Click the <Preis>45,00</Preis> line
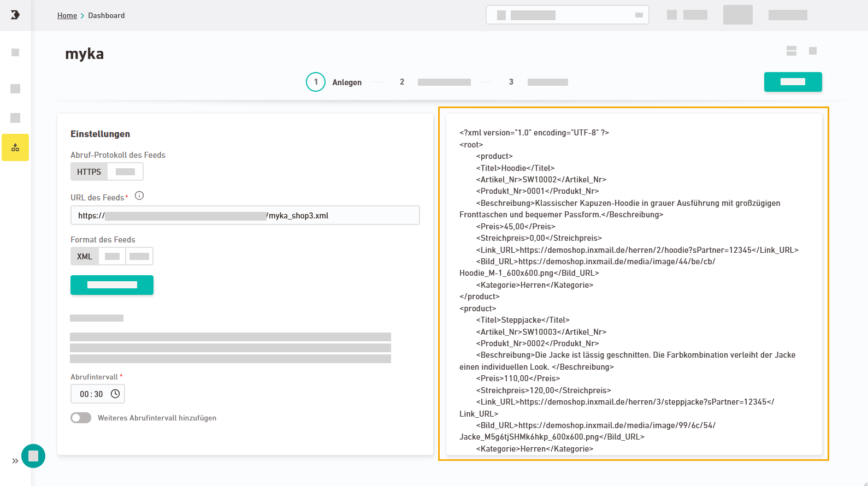 point(516,227)
